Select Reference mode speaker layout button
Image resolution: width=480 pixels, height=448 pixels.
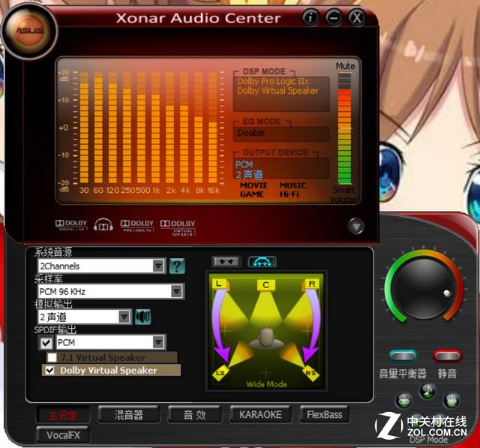click(x=226, y=262)
